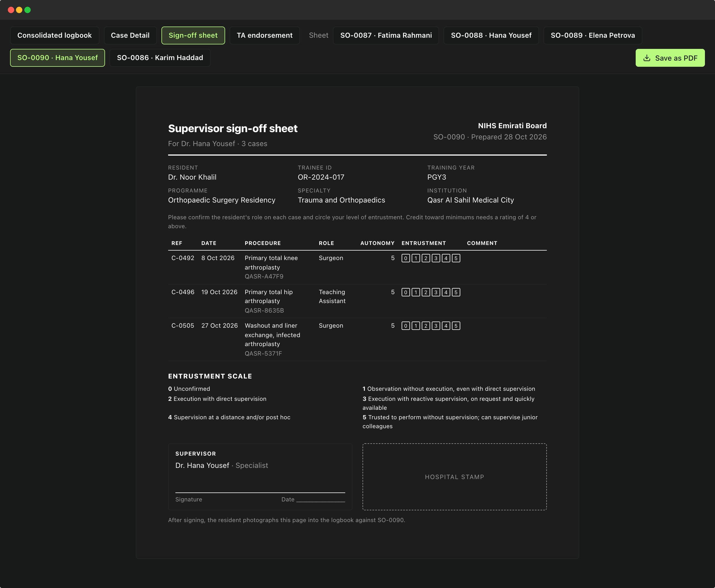Click the macOS yellow minimize button
The image size is (715, 588).
pyautogui.click(x=19, y=10)
